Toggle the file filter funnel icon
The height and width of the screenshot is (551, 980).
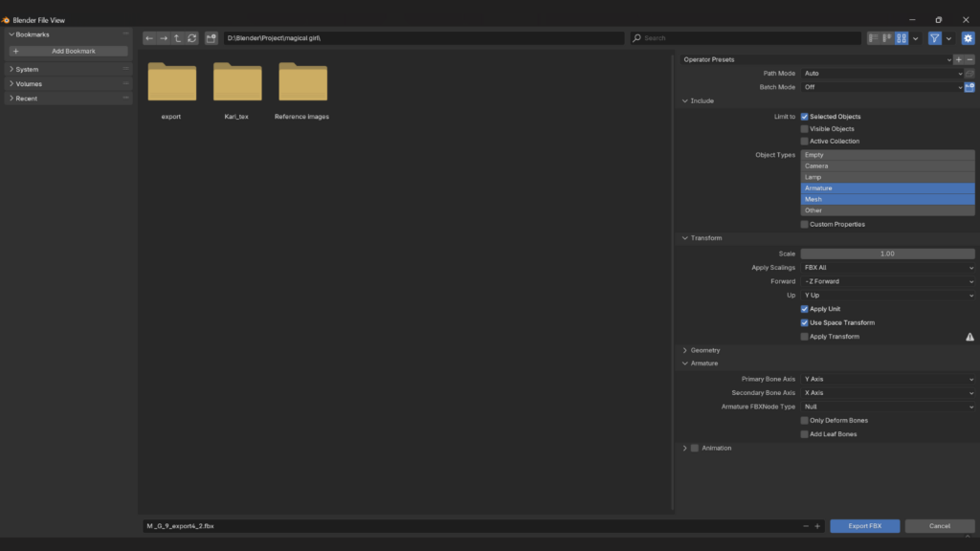click(x=935, y=38)
